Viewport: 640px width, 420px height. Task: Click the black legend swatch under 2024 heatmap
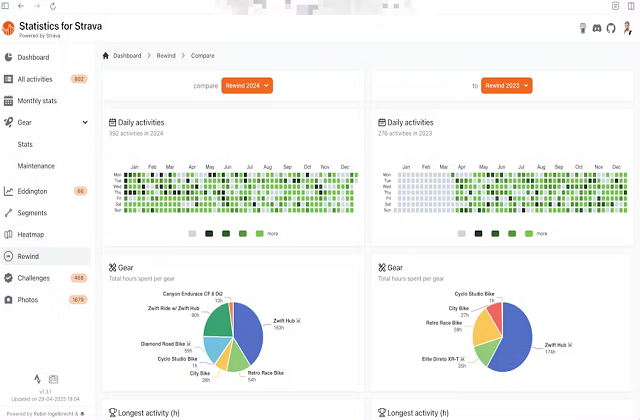coord(209,233)
